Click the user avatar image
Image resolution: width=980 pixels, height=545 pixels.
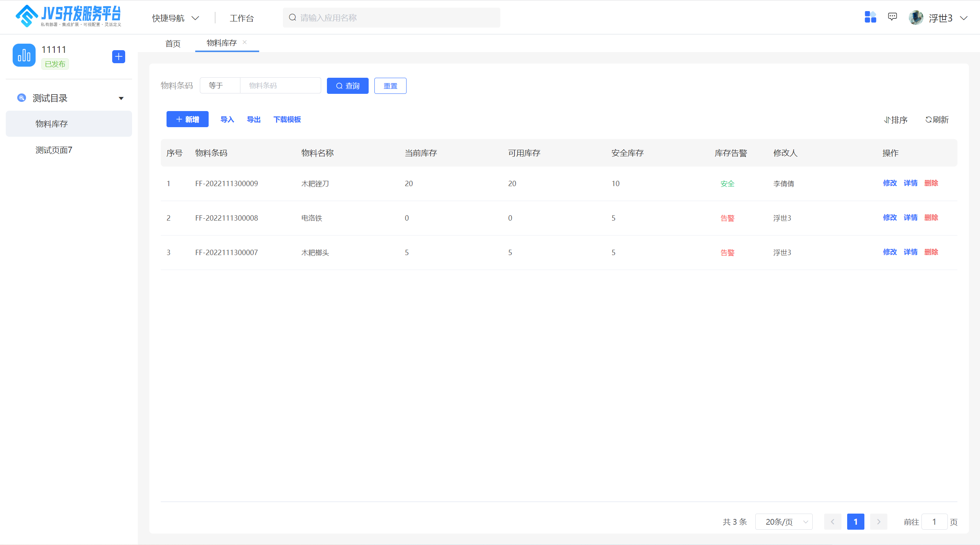pos(916,18)
